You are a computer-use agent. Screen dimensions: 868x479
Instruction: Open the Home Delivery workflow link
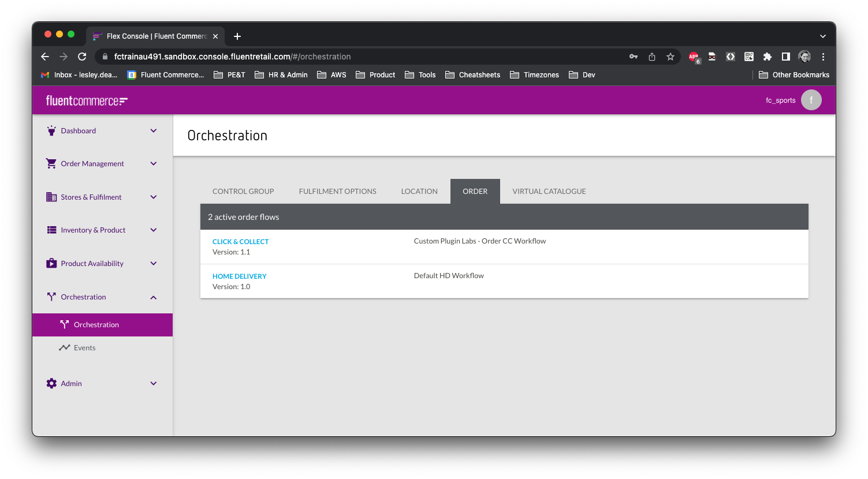240,276
